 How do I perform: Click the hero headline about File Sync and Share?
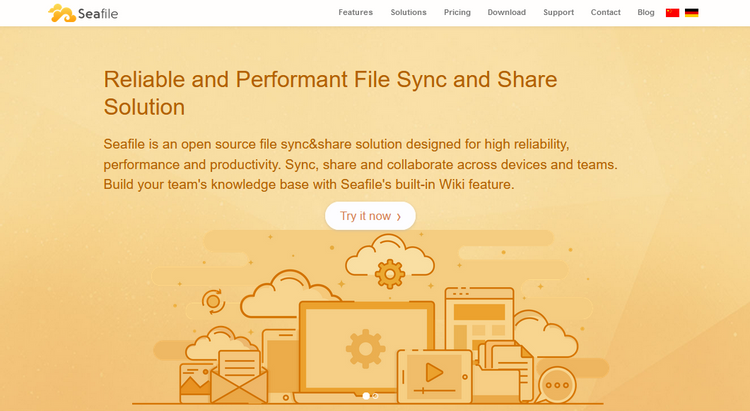[331, 93]
